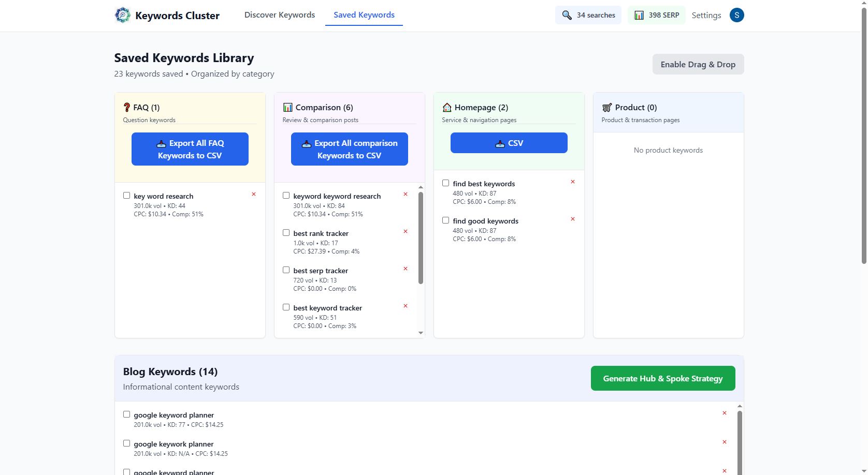This screenshot has width=868, height=475.
Task: Click the question mark icon on FAQ column
Action: coord(127,107)
